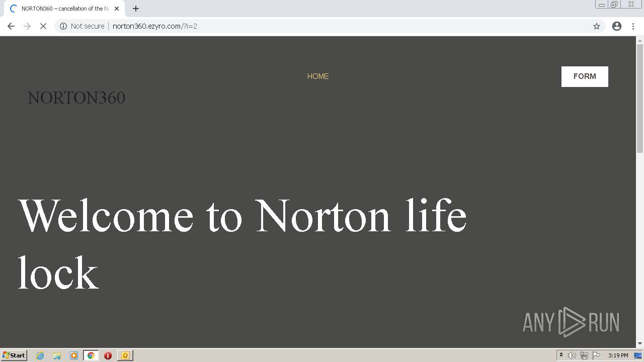Open the Windows Start menu

pyautogui.click(x=14, y=355)
